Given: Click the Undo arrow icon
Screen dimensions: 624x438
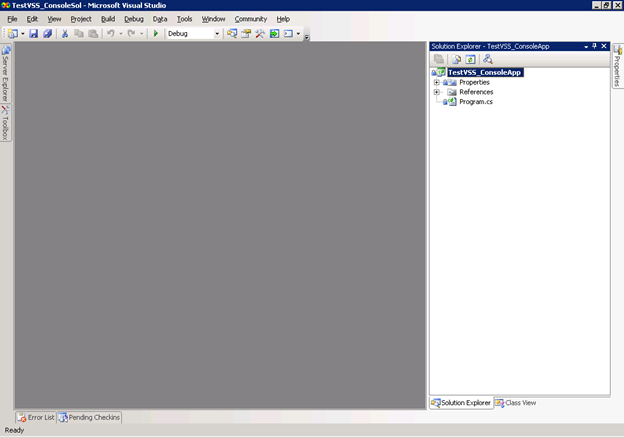Looking at the screenshot, I should [111, 34].
